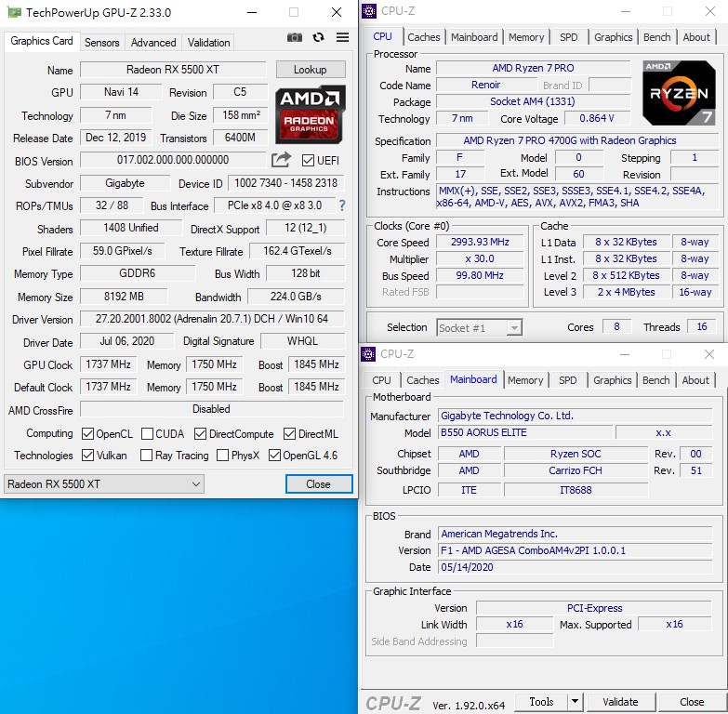Image resolution: width=728 pixels, height=714 pixels.
Task: Open the Radeon RX 5500 XT GPU dropdown
Action: click(x=104, y=484)
